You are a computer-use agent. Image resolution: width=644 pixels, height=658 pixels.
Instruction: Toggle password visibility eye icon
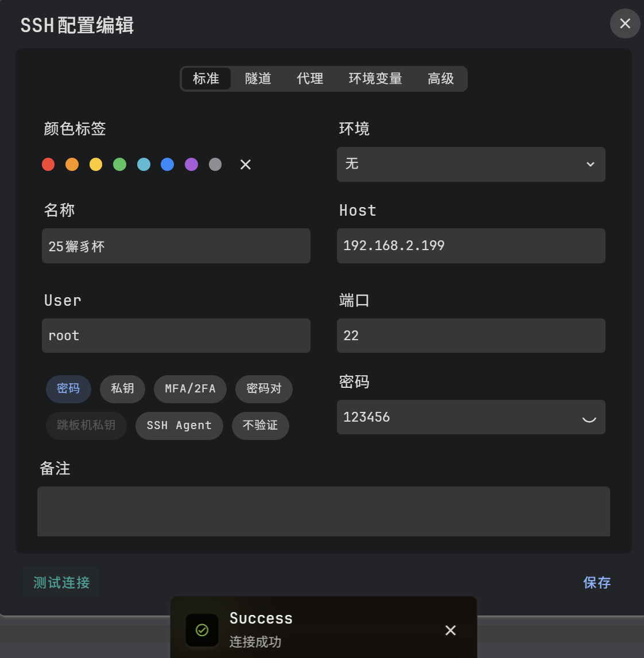pos(589,418)
